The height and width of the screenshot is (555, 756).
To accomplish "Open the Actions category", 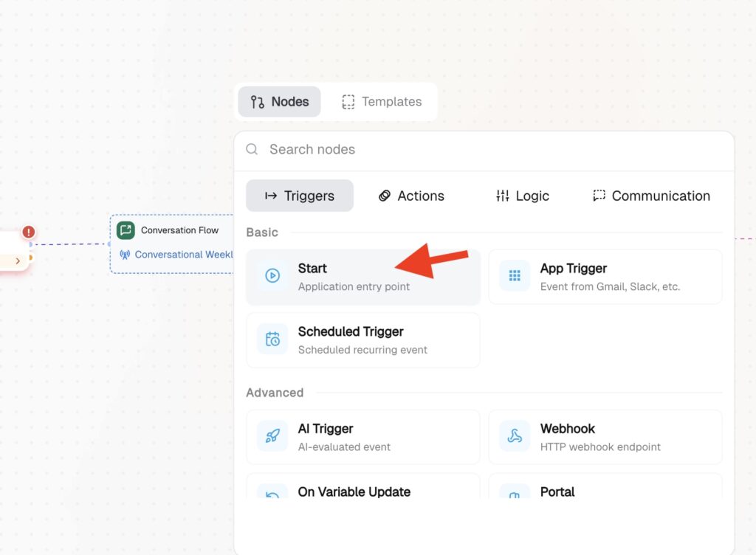I will [411, 196].
